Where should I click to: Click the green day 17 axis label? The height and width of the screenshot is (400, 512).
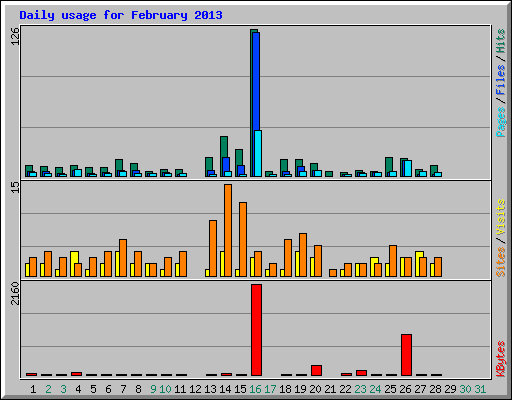click(270, 389)
